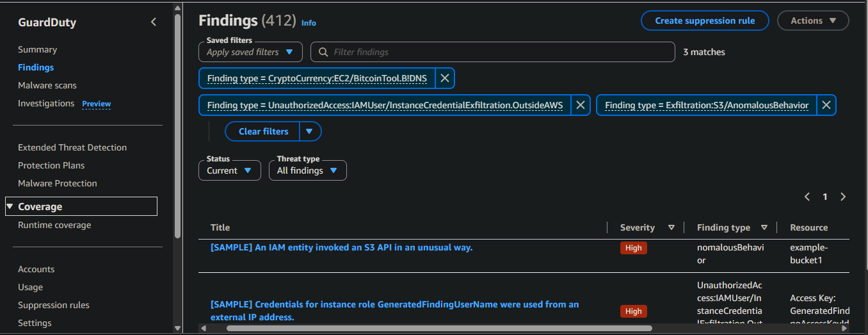Viewport: 868px width, 335px height.
Task: Click the Title column header
Action: (220, 227)
